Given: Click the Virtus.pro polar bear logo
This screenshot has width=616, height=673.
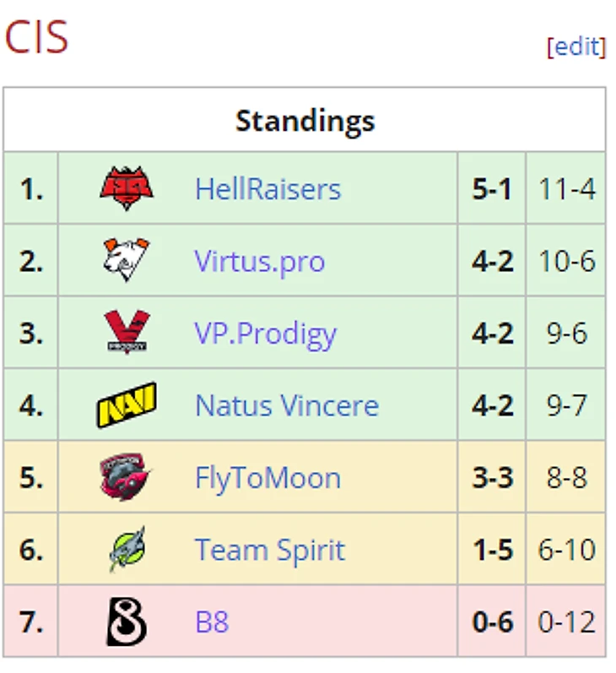Looking at the screenshot, I should pyautogui.click(x=127, y=260).
